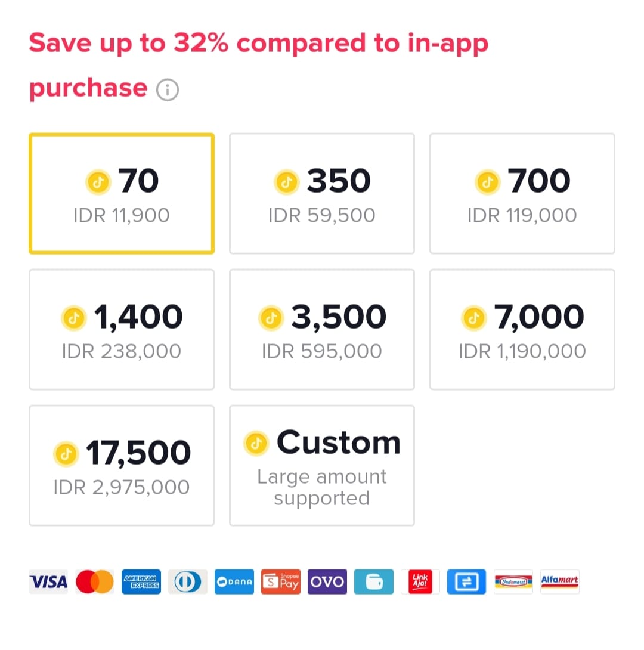Select the 350 coins IDR 59,500 package
This screenshot has width=644, height=650.
click(x=322, y=194)
